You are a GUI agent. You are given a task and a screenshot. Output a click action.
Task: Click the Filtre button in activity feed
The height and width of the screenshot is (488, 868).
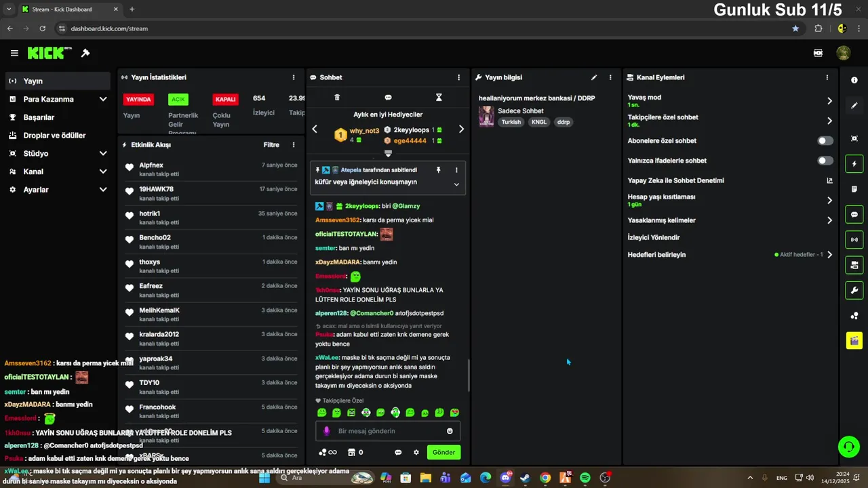pyautogui.click(x=271, y=144)
